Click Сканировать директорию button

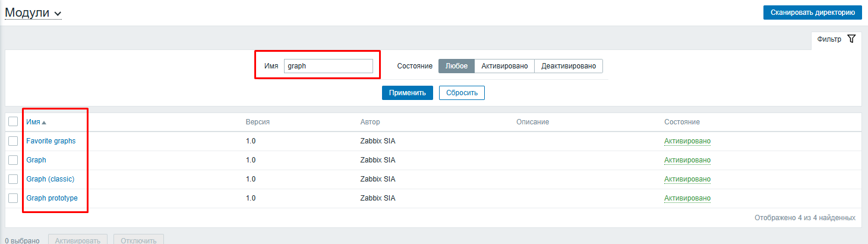(x=812, y=12)
